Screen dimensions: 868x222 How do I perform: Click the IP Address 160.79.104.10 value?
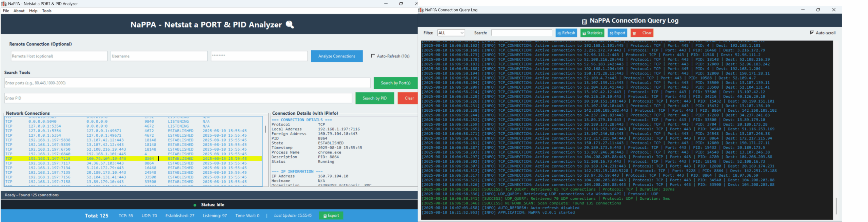pyautogui.click(x=333, y=176)
